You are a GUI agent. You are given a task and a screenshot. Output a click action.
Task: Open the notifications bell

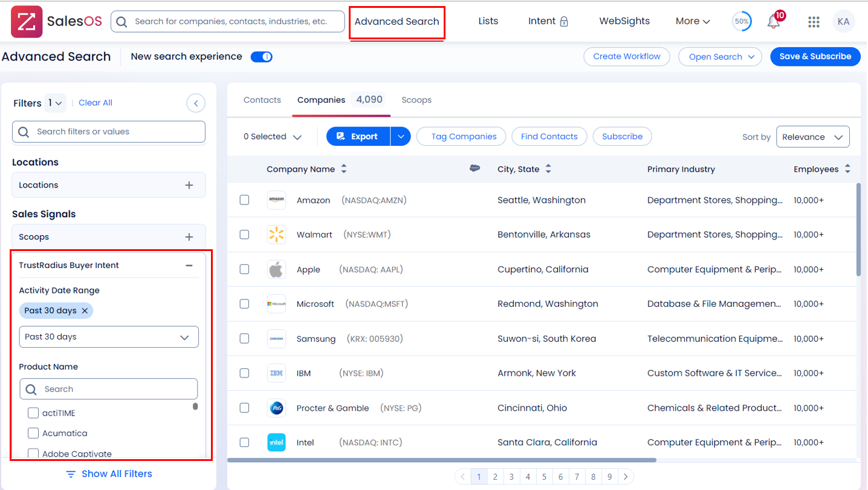pos(774,21)
